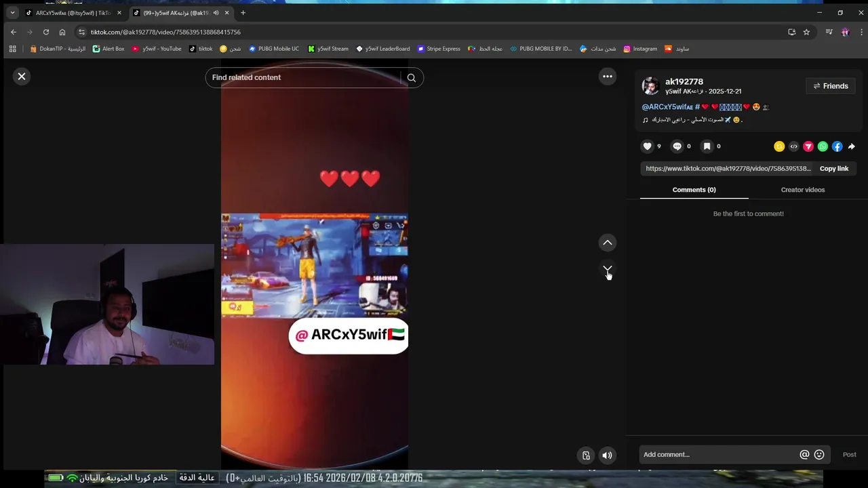Open comments with the speech bubble icon
868x488 pixels.
tap(677, 146)
